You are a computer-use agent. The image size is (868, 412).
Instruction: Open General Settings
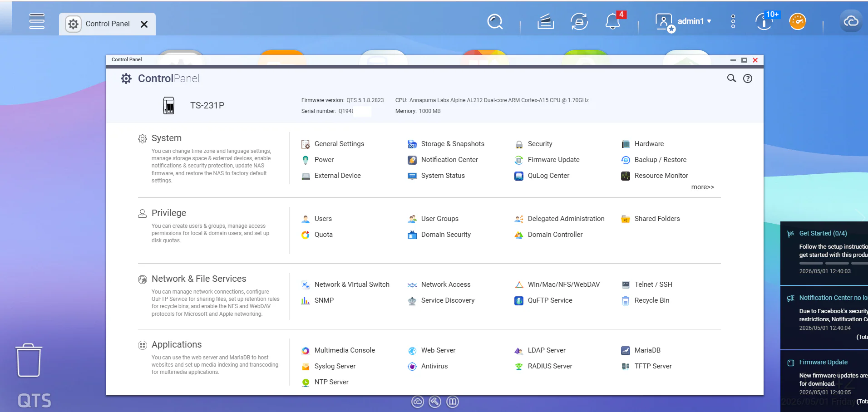[333, 144]
